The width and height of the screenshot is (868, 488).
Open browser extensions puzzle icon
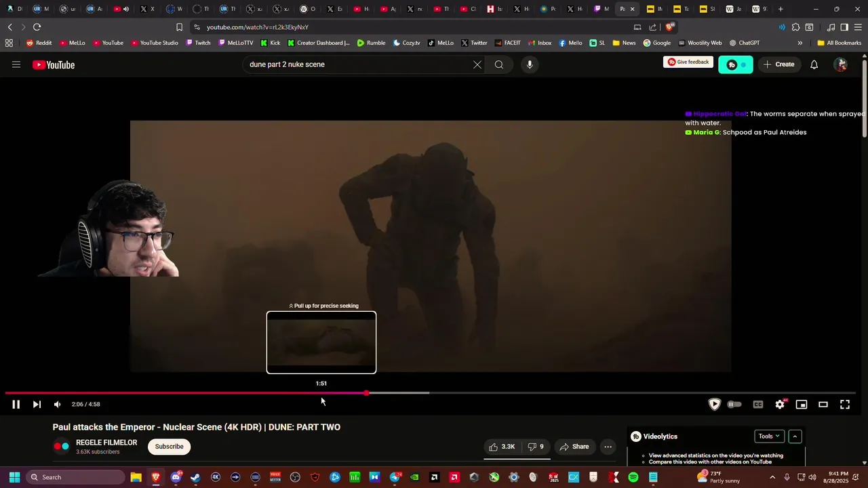[795, 27]
